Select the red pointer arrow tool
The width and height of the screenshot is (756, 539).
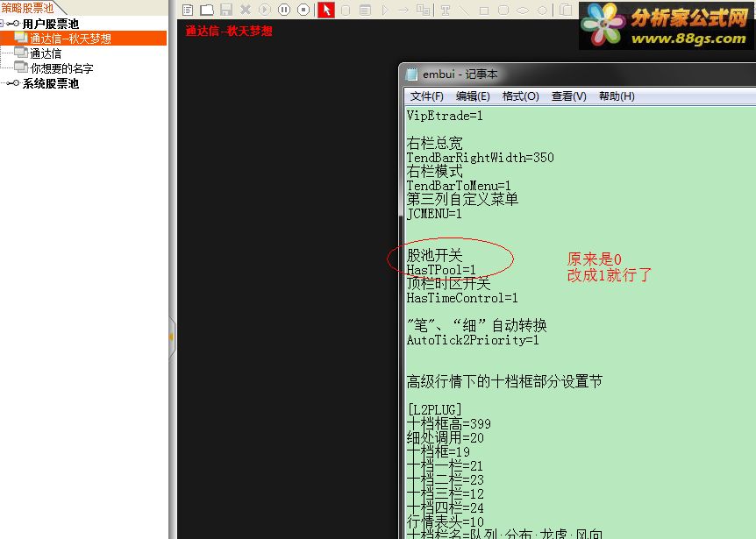click(326, 10)
